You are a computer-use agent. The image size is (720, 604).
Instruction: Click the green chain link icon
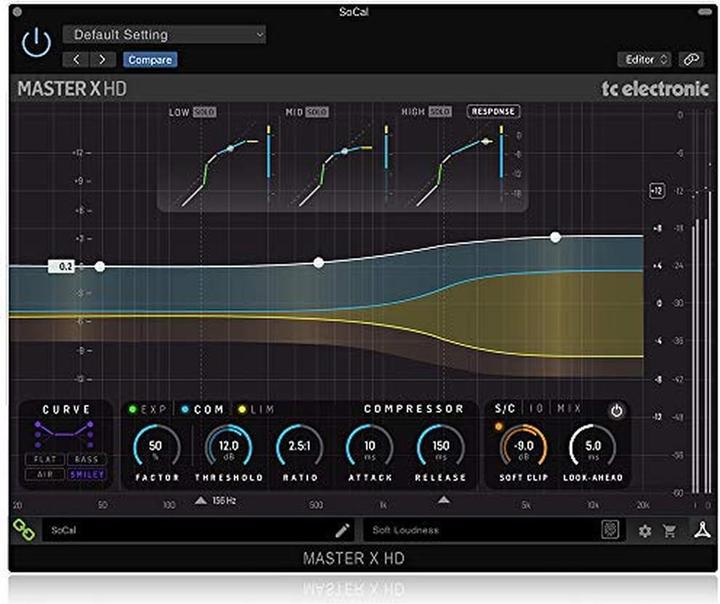coord(23,530)
